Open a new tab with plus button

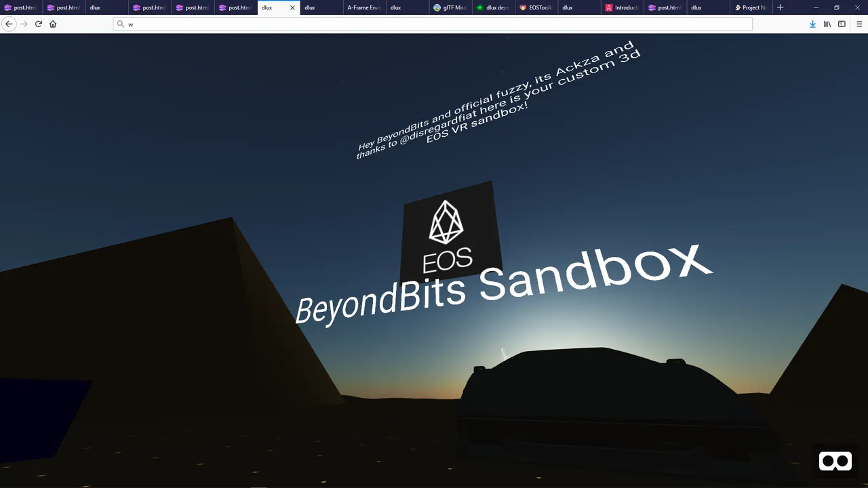[x=780, y=7]
